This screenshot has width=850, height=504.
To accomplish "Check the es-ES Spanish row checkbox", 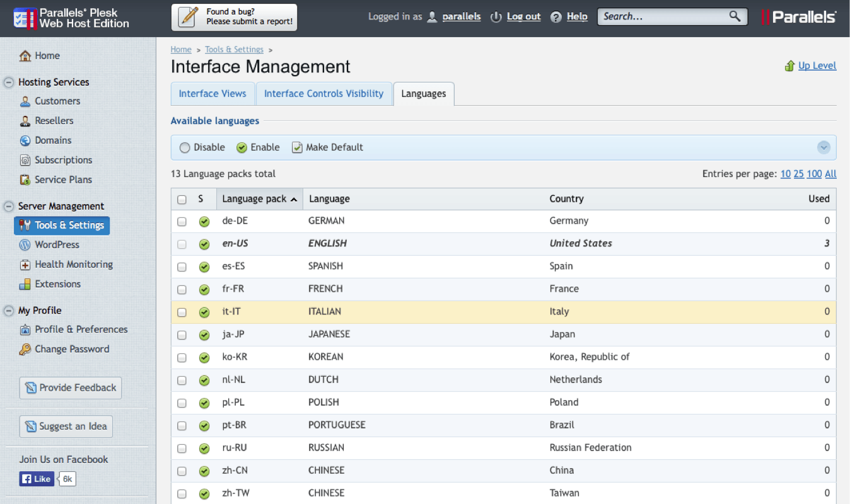I will click(x=182, y=267).
